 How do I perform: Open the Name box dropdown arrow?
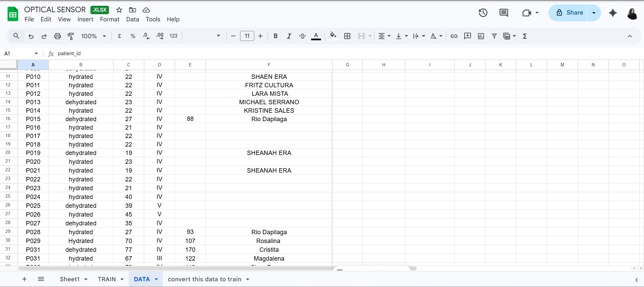(x=36, y=53)
